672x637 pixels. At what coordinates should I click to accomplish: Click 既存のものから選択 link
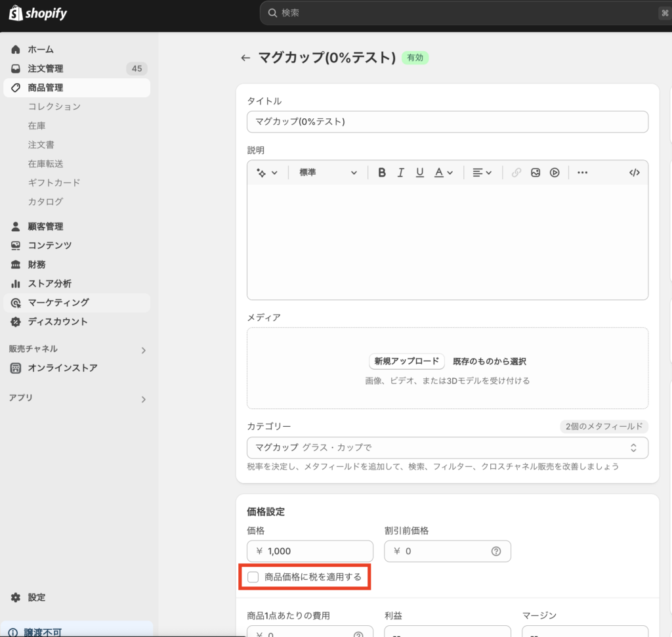click(489, 361)
